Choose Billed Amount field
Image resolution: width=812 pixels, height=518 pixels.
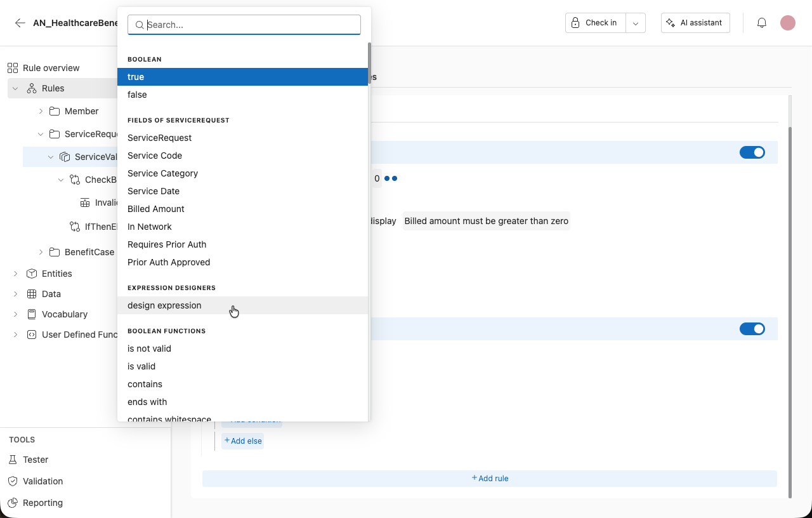[x=242, y=209]
